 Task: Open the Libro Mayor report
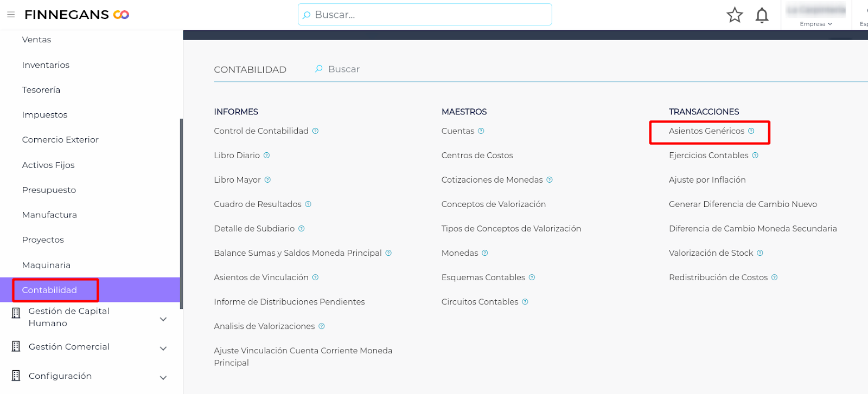[237, 180]
